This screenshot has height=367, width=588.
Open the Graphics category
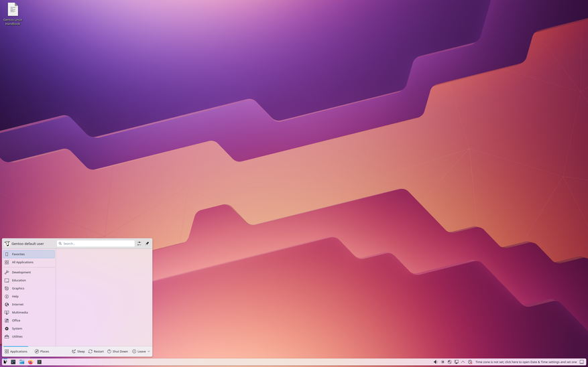[x=29, y=289]
